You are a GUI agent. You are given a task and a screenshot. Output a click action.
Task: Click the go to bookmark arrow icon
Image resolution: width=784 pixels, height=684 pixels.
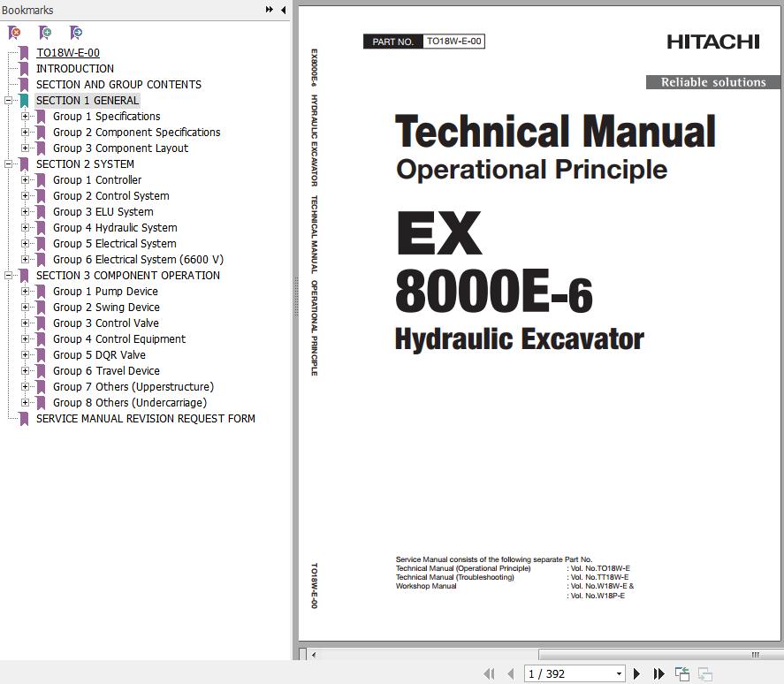76,33
